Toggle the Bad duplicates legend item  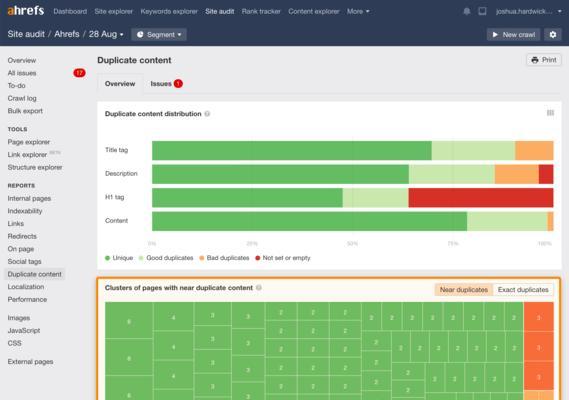tap(224, 258)
